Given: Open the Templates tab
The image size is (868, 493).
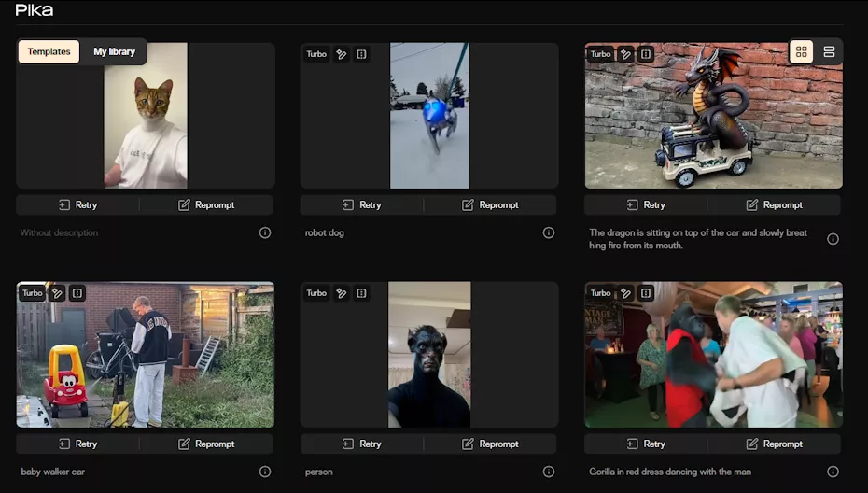Looking at the screenshot, I should [49, 52].
